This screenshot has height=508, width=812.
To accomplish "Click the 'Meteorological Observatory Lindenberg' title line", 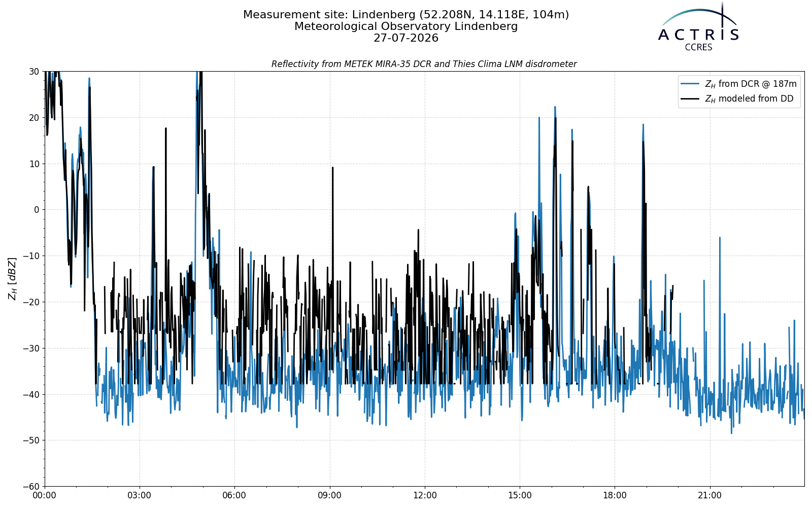I will 406,26.
